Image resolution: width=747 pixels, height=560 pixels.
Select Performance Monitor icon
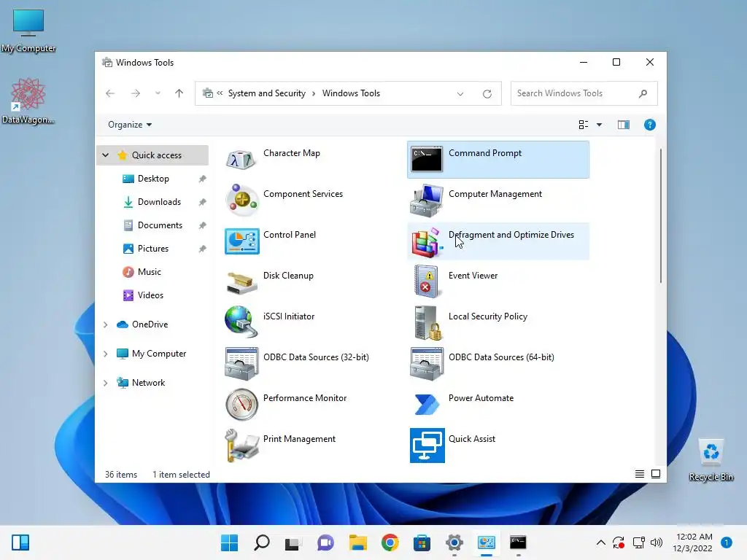[x=241, y=404]
